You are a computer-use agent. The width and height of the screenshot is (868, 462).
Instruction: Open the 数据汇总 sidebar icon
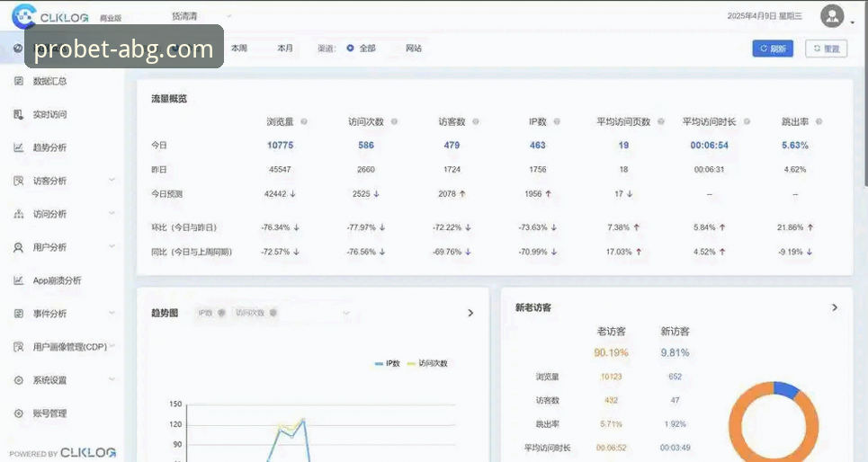(18, 81)
